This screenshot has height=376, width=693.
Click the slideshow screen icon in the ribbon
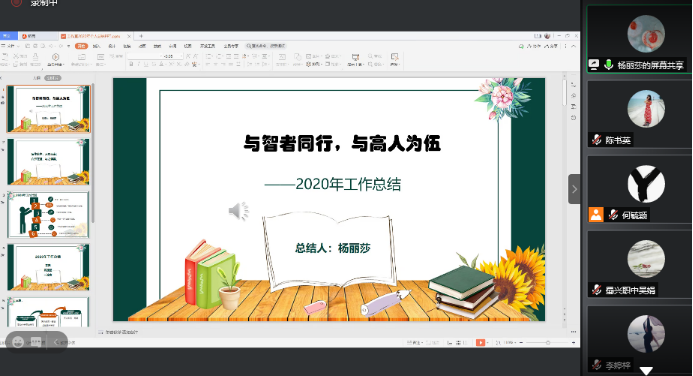coord(355,57)
